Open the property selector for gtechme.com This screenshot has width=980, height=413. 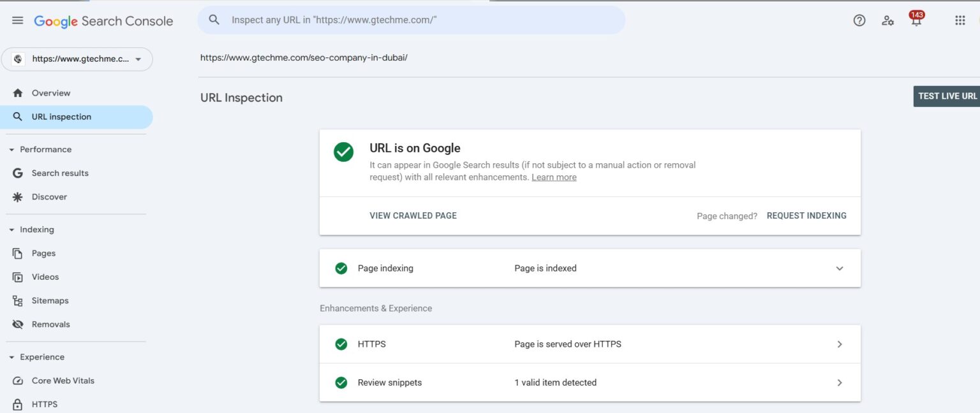coord(77,59)
